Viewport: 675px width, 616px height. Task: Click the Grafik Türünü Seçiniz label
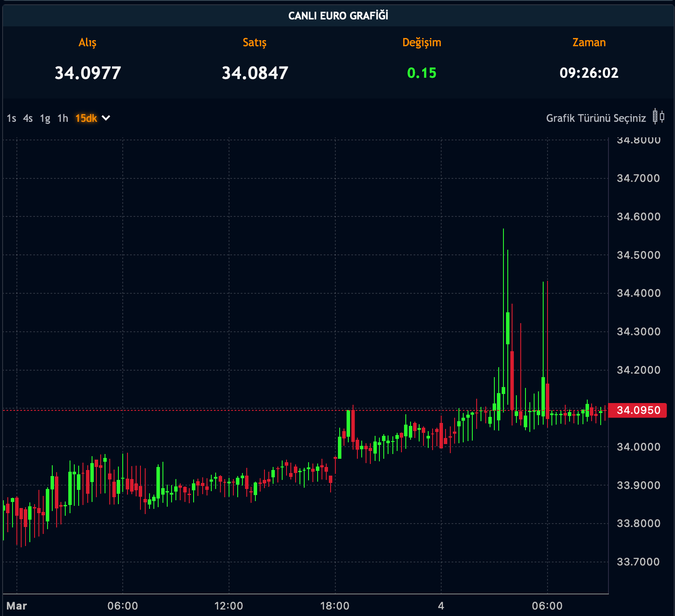[x=596, y=118]
